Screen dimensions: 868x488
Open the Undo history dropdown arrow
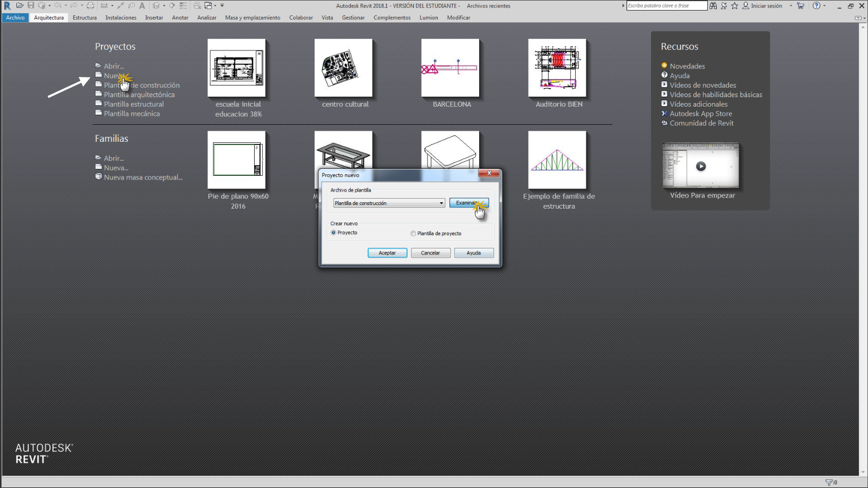[x=66, y=5]
